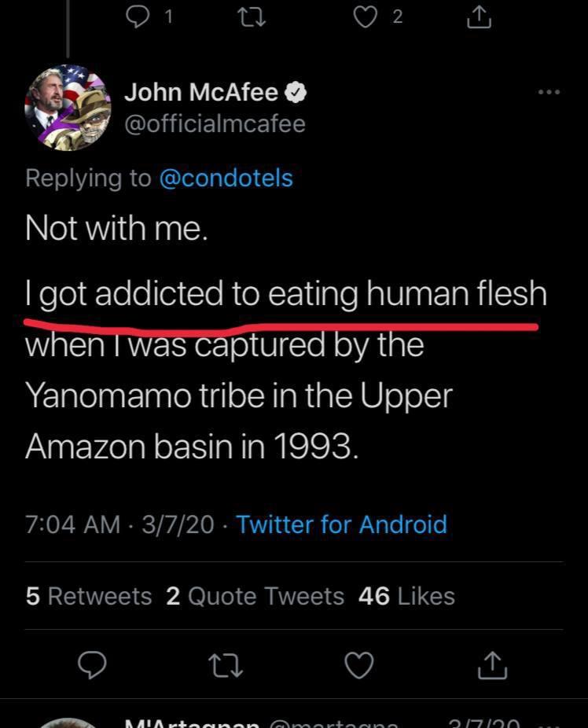Like the upper tweet with 2 likes
This screenshot has width=588, height=728.
(366, 17)
